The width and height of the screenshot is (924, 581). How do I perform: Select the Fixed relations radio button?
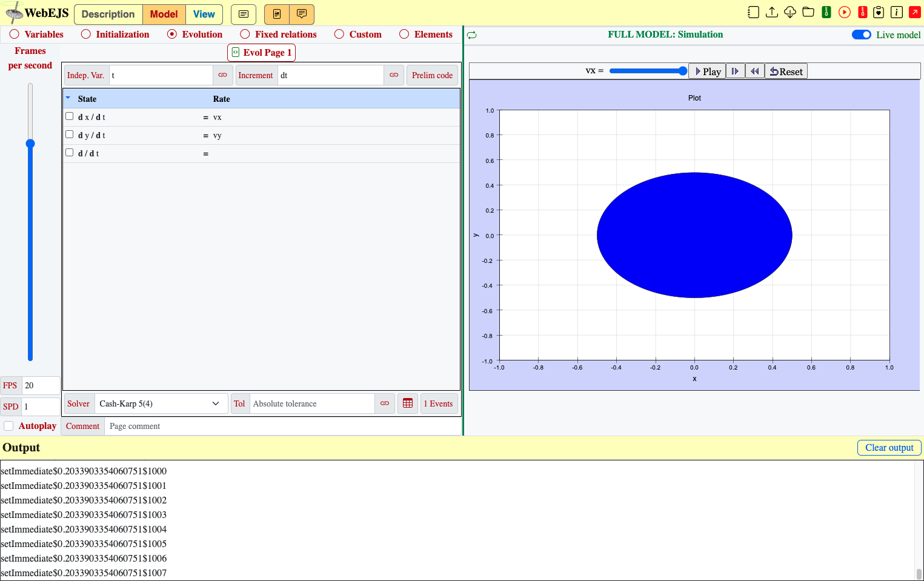(x=245, y=35)
